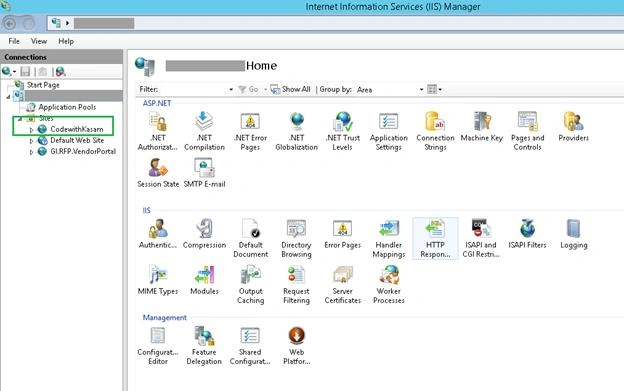The width and height of the screenshot is (624, 391).
Task: Open Worker Processes feature
Action: (389, 284)
